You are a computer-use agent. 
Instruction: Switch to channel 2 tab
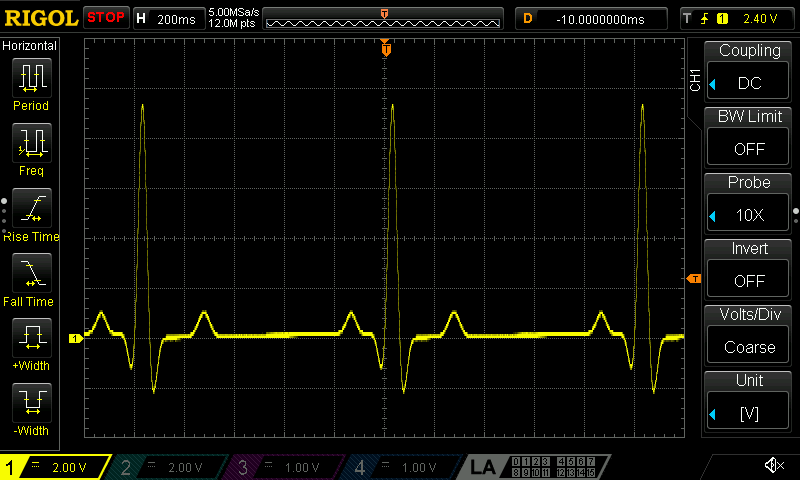click(169, 467)
